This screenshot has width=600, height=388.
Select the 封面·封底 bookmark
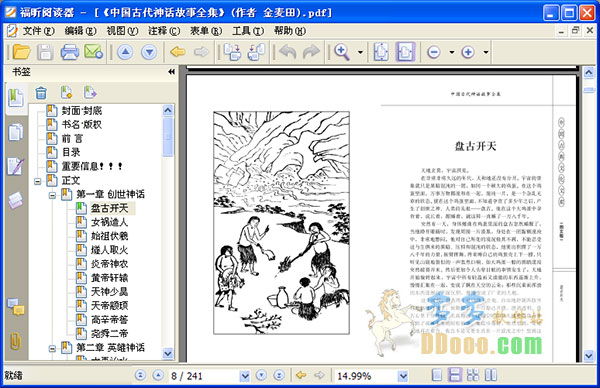82,111
